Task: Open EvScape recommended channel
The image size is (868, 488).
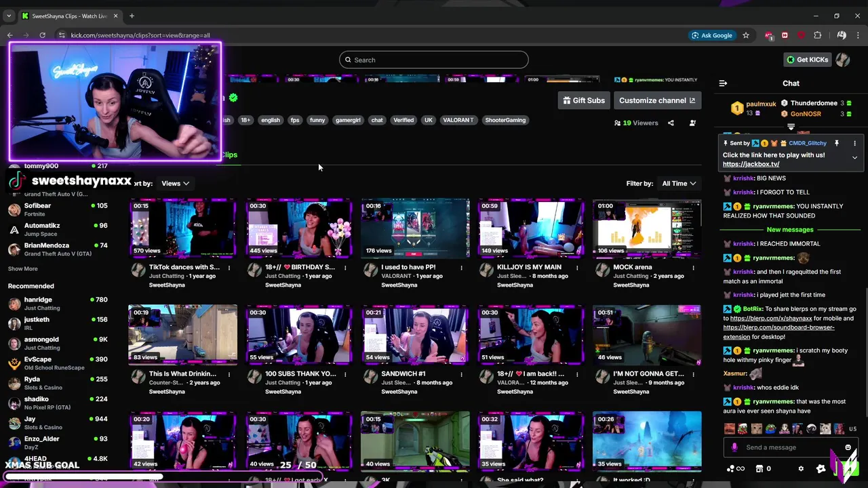Action: click(x=58, y=363)
